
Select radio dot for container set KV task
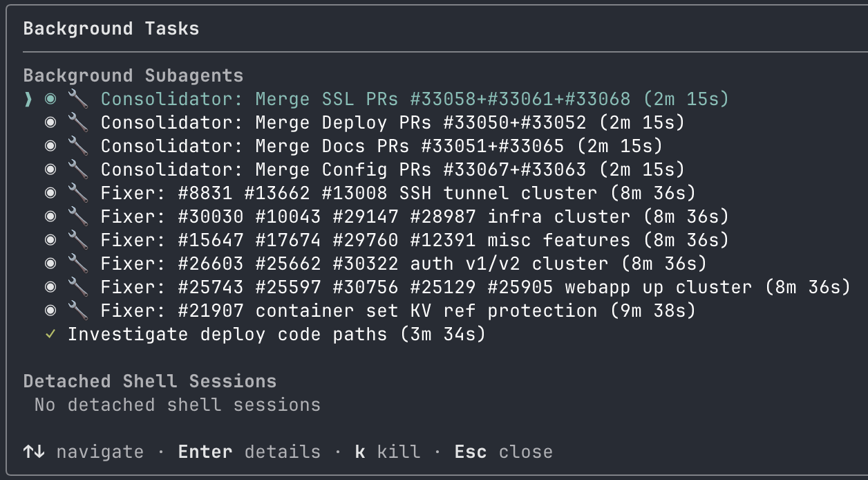(50, 311)
